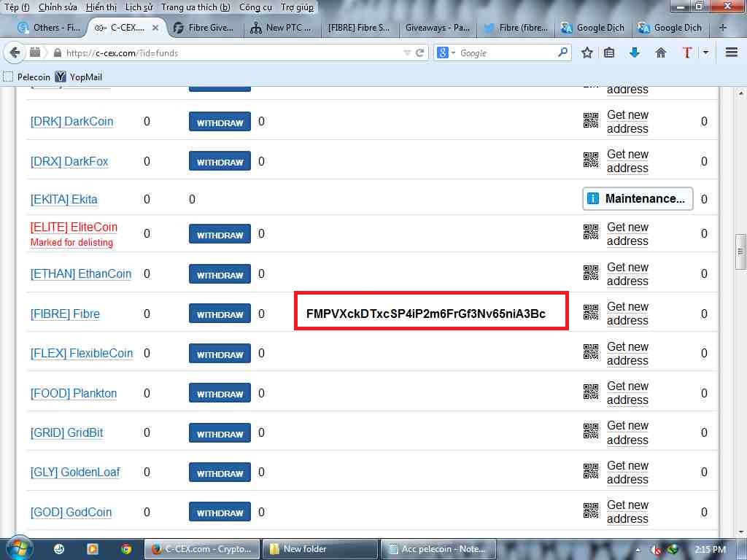The image size is (747, 560).
Task: Open the Hiển thị menu
Action: [101, 7]
